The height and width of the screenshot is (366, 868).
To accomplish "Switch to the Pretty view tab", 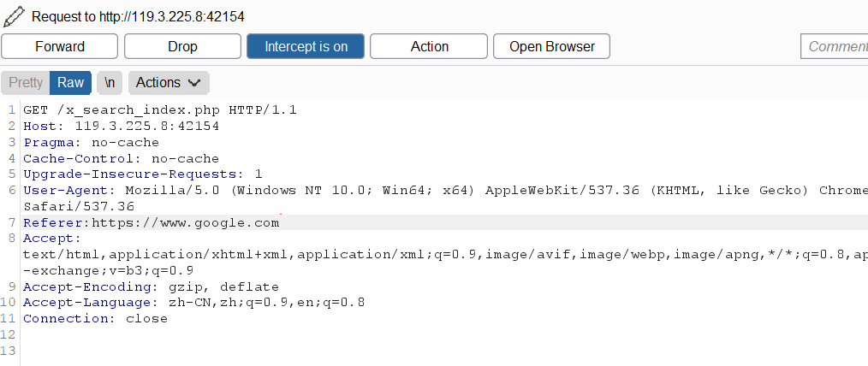I will point(26,82).
